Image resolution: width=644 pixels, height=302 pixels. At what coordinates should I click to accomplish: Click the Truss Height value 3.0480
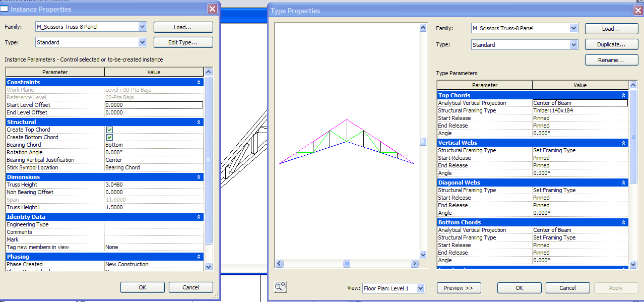tap(154, 185)
